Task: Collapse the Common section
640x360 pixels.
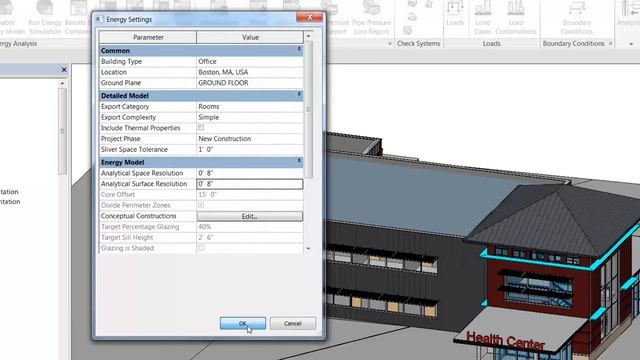Action: pyautogui.click(x=299, y=49)
